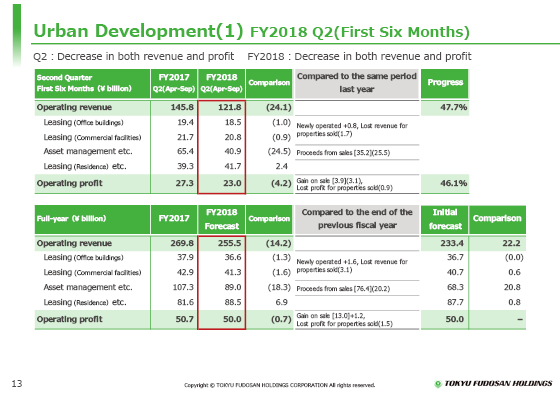Viewport: 560px width, 396px height.
Task: Click the full-year residence value 81.6
Action: tap(185, 302)
